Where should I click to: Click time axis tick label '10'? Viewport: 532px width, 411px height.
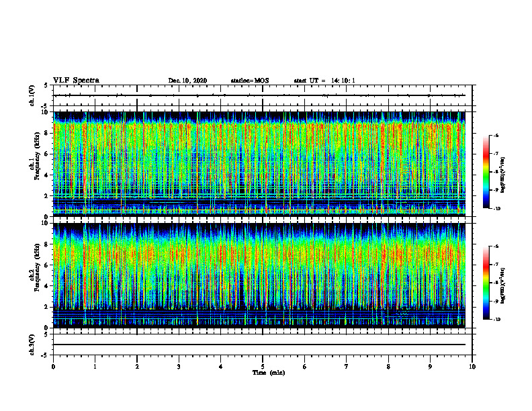pos(472,367)
